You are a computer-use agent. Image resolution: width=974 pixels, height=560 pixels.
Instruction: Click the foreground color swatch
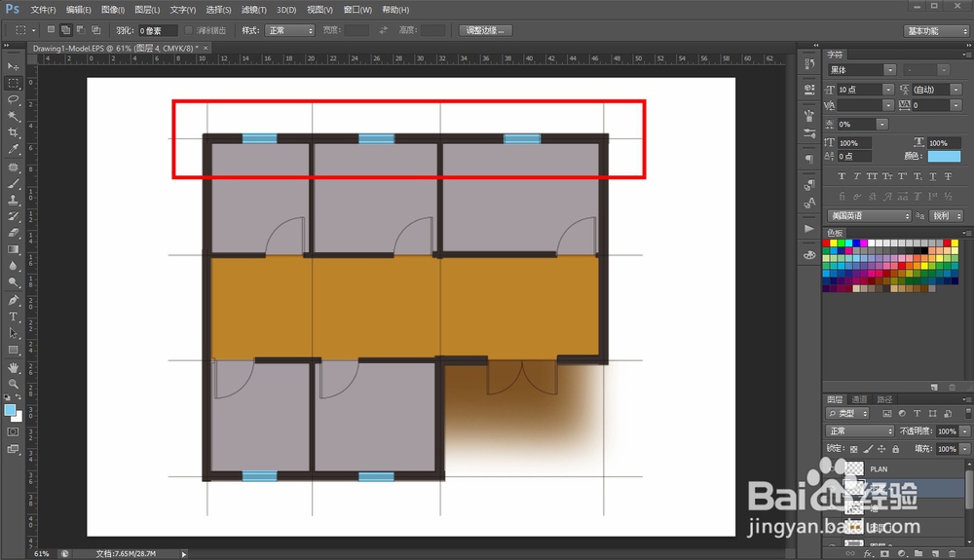pos(10,410)
